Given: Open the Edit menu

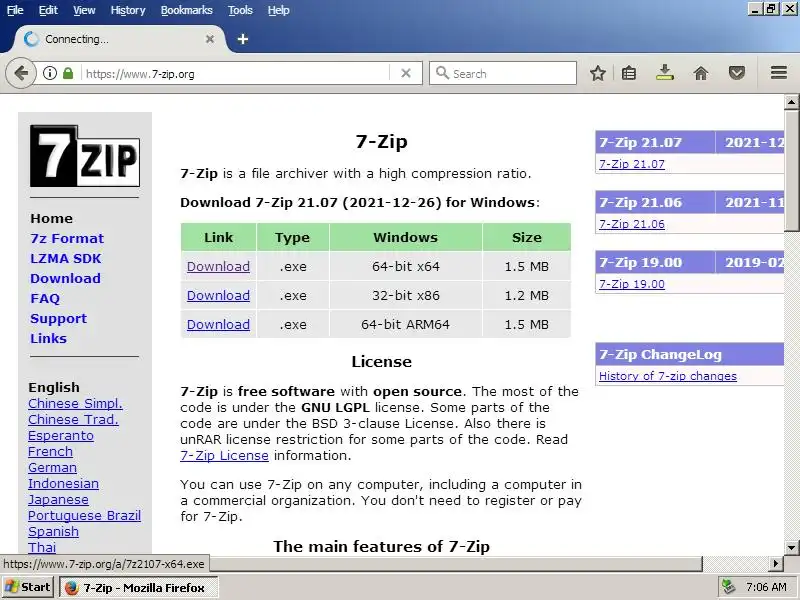Looking at the screenshot, I should pos(48,10).
